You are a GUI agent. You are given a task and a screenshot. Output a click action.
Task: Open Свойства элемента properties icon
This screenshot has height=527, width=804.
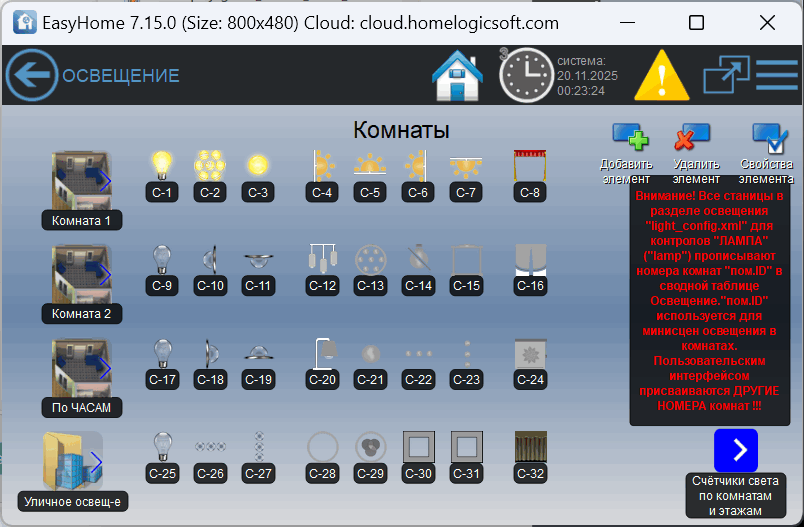(x=769, y=141)
